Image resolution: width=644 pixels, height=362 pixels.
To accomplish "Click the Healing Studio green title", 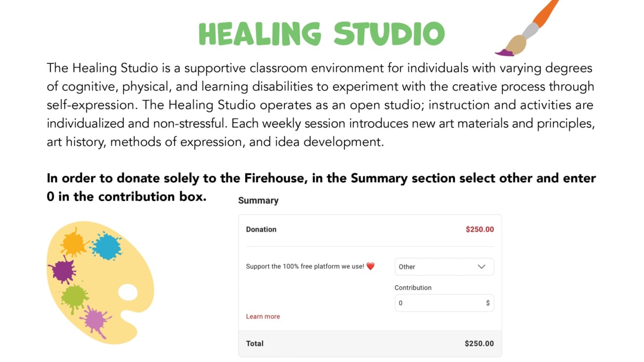I will pyautogui.click(x=322, y=34).
